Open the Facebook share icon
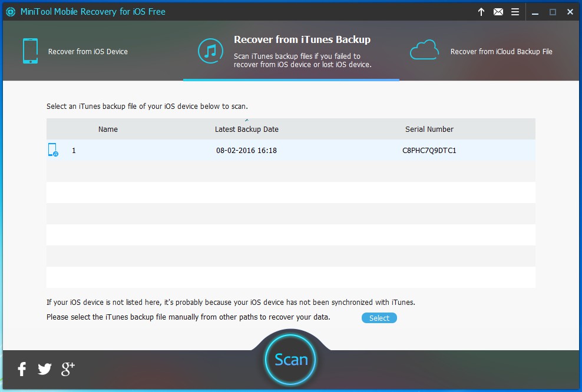This screenshot has width=582, height=392. pos(22,369)
